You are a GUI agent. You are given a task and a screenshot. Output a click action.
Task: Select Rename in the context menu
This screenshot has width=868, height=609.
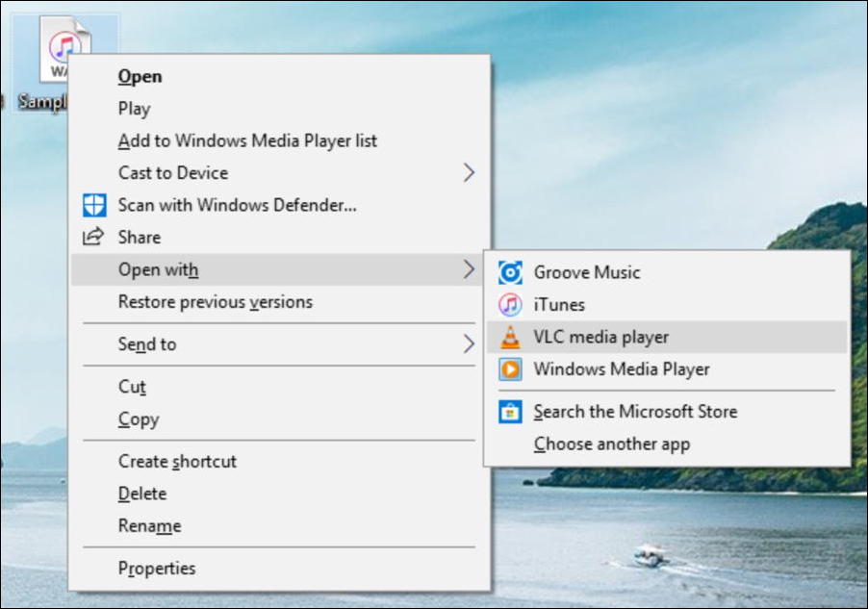click(x=280, y=525)
